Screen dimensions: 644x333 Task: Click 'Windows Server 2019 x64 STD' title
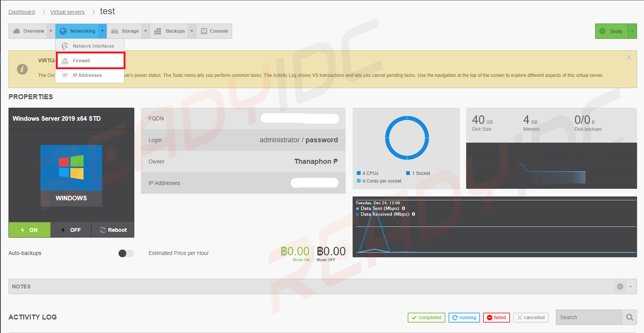pyautogui.click(x=57, y=118)
